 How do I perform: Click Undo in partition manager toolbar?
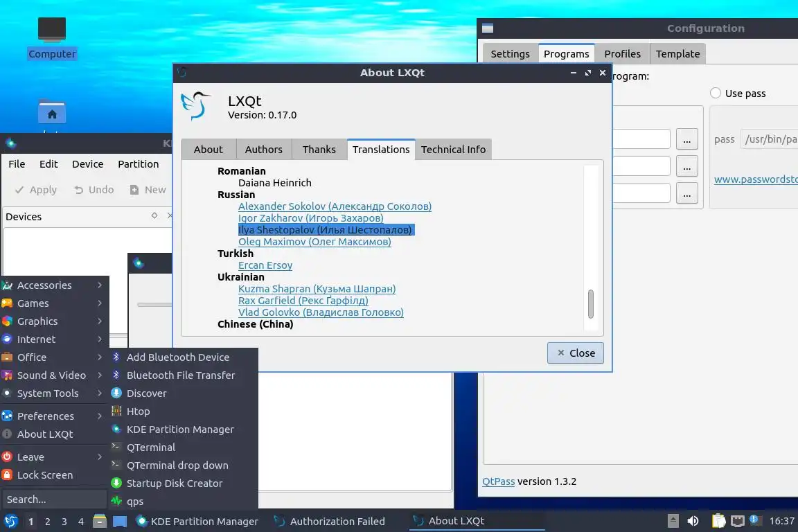[x=94, y=190]
